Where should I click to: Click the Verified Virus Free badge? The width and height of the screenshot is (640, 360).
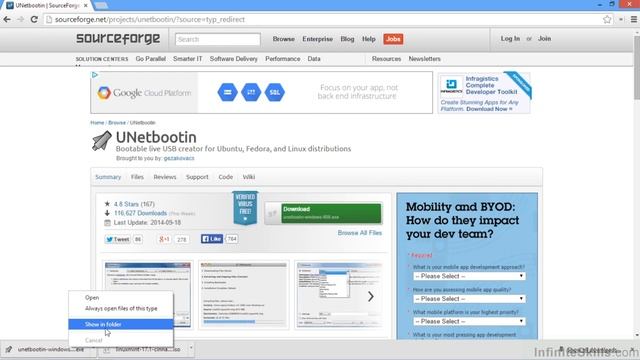point(245,208)
